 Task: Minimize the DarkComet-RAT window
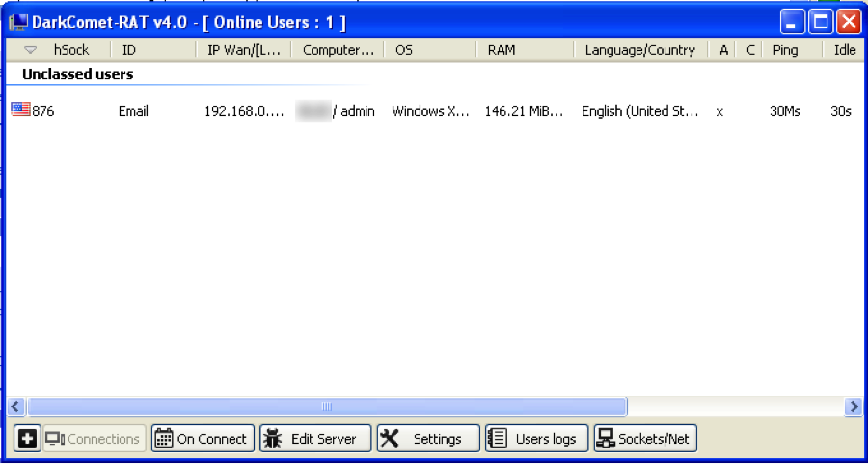(792, 23)
